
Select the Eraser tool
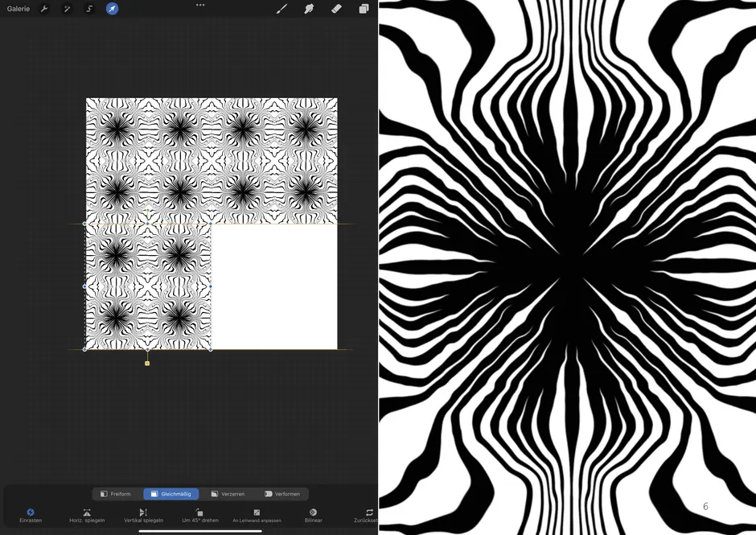(x=336, y=9)
